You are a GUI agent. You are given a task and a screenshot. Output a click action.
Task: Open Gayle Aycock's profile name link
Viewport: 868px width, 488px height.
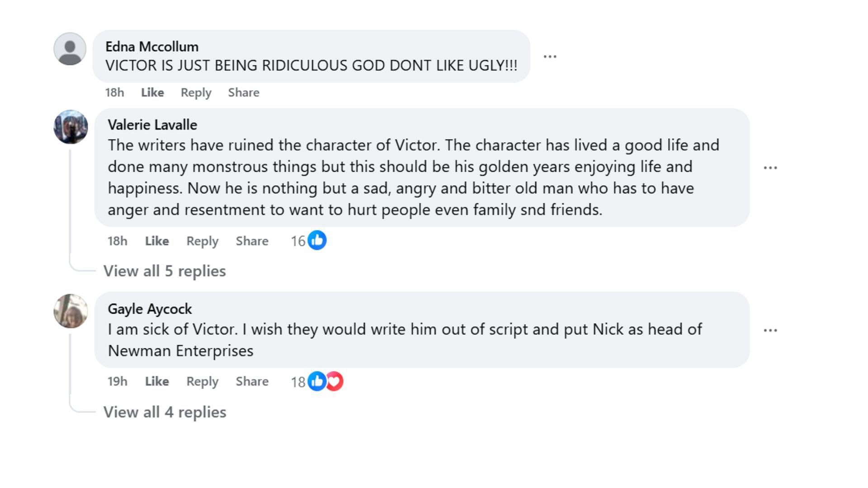150,309
